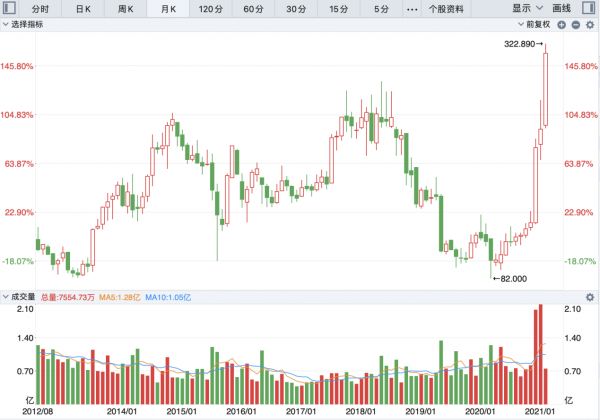Image resolution: width=600 pixels, height=420 pixels.
Task: Open the 显示 display dropdown
Action: click(x=526, y=9)
